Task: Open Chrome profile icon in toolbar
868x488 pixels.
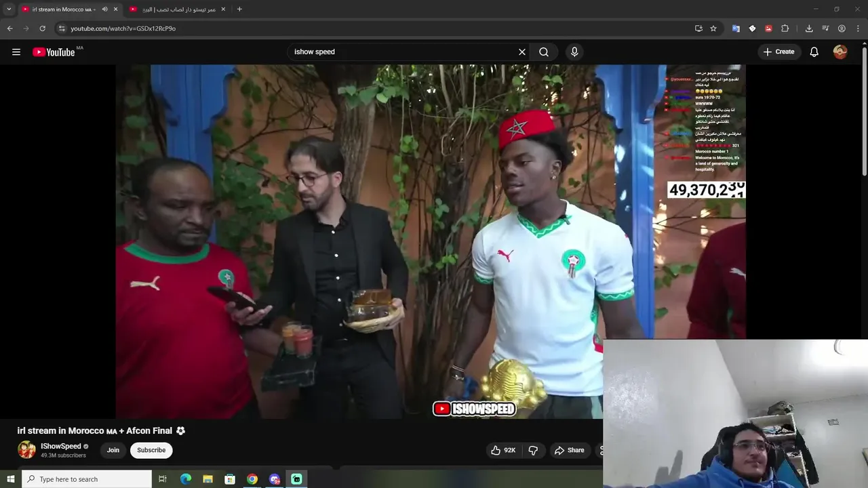Action: click(842, 28)
